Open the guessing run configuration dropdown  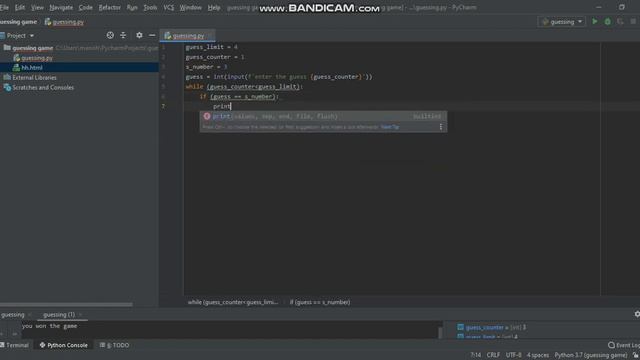click(562, 22)
